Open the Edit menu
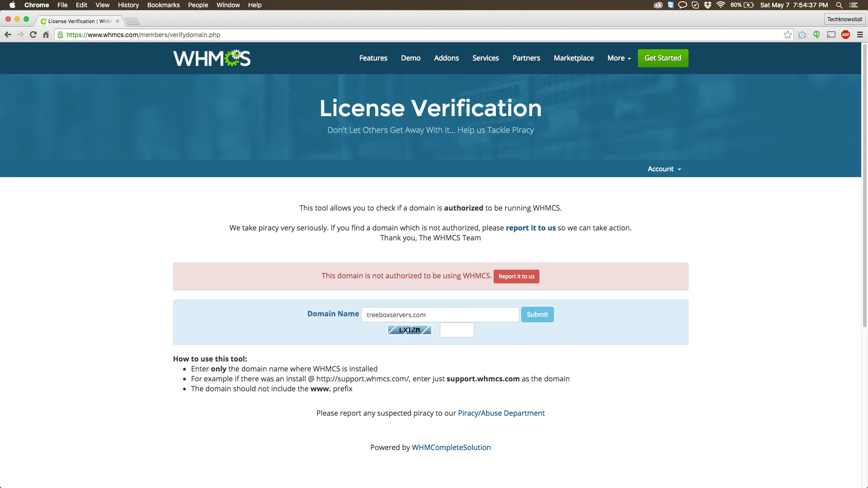 (81, 5)
